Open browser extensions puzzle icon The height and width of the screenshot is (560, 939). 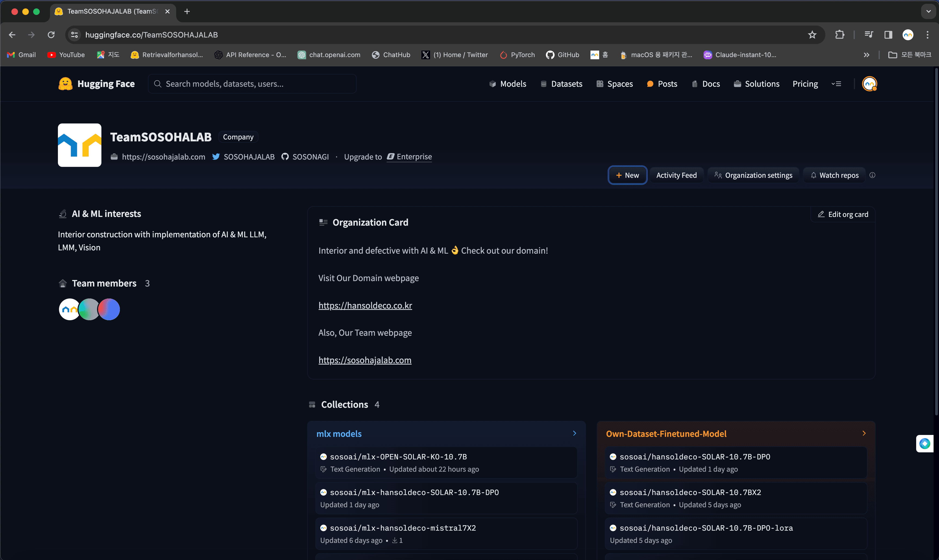(x=840, y=35)
